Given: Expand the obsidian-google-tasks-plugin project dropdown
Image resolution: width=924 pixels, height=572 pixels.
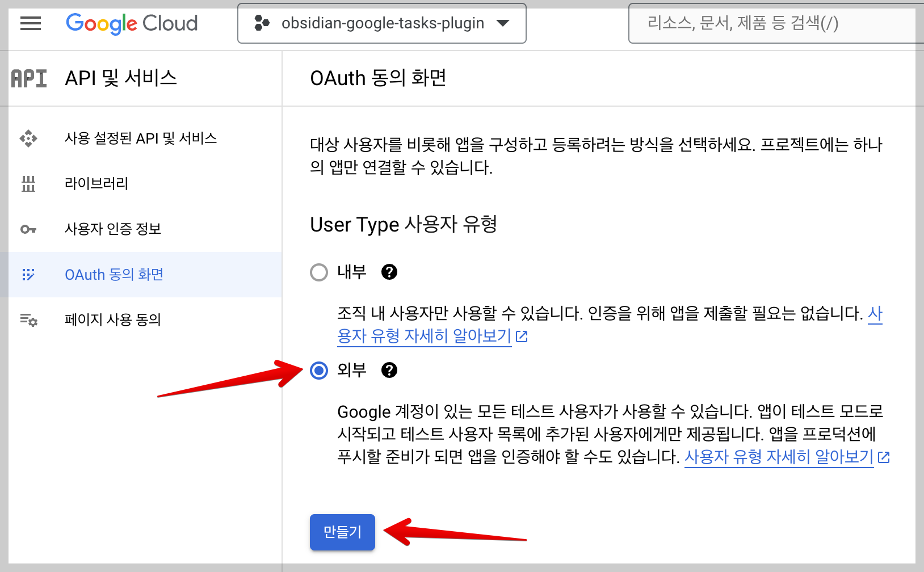Looking at the screenshot, I should (x=381, y=23).
